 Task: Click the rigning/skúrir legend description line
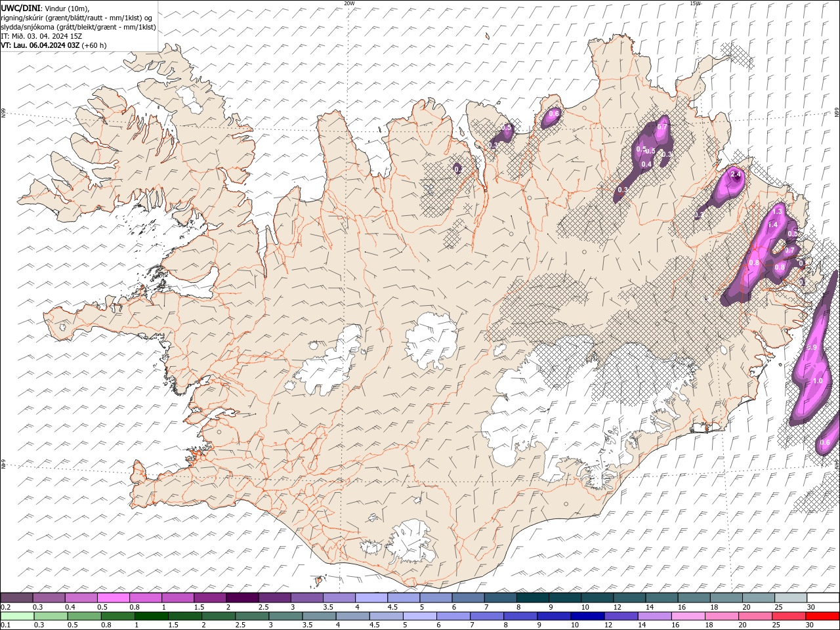[x=76, y=18]
